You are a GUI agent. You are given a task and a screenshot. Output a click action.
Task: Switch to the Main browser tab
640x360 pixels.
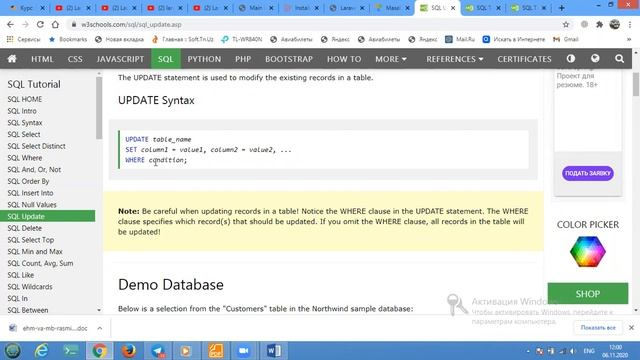pyautogui.click(x=256, y=8)
